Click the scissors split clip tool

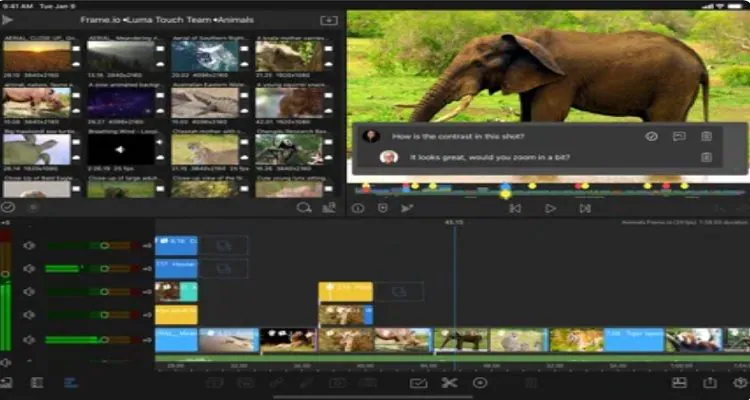tap(449, 383)
